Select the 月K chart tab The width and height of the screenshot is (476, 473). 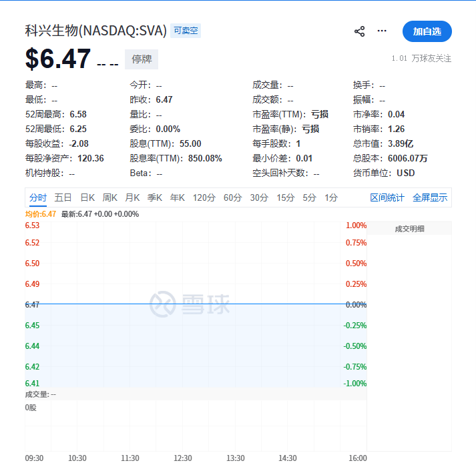(132, 197)
